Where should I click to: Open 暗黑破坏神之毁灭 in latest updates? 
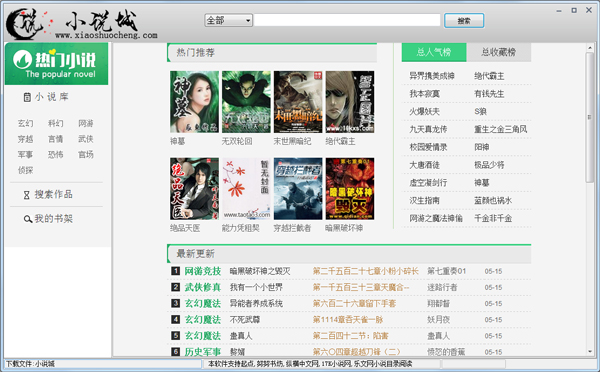pyautogui.click(x=260, y=271)
